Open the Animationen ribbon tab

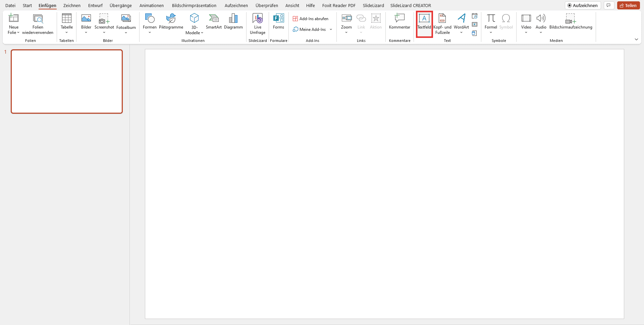pos(151,5)
